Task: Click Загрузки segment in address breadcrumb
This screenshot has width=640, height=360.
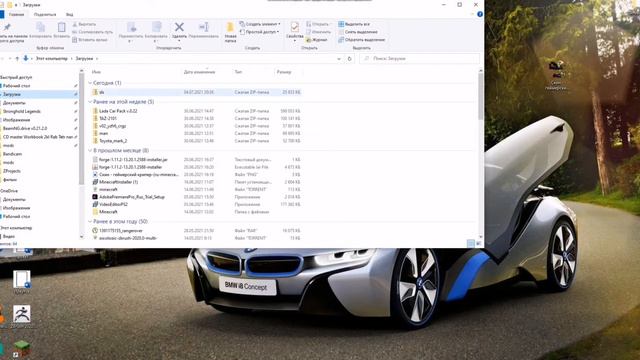Action: [84, 59]
